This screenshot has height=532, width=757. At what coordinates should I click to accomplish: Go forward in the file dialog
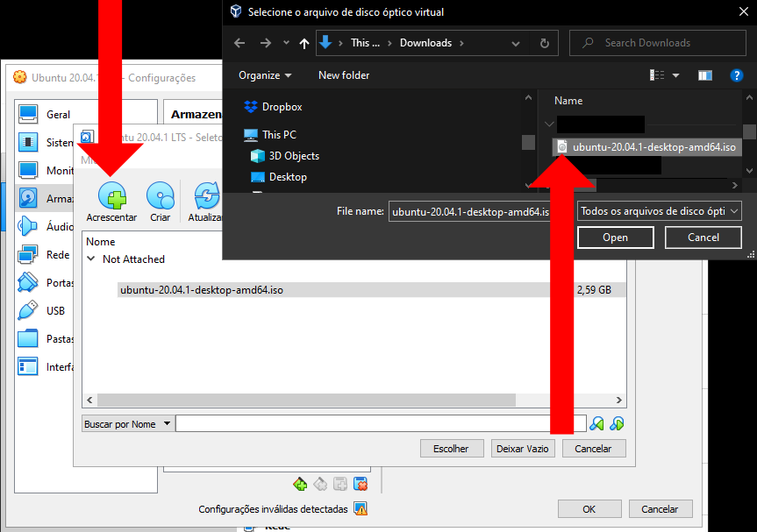click(266, 43)
